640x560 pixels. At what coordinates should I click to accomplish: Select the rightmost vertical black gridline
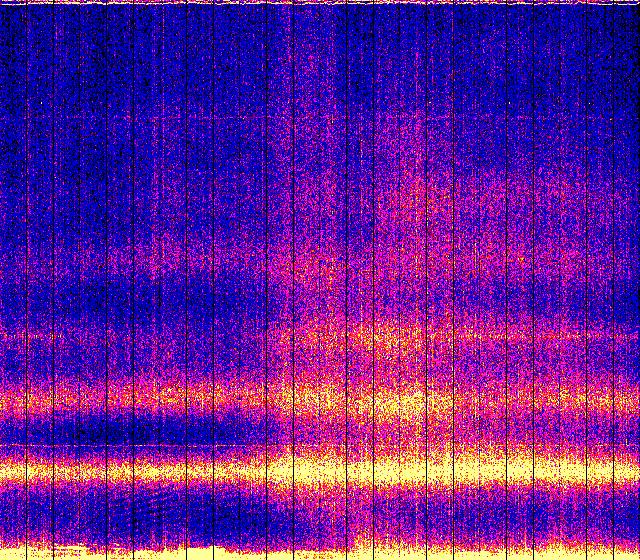point(613,280)
